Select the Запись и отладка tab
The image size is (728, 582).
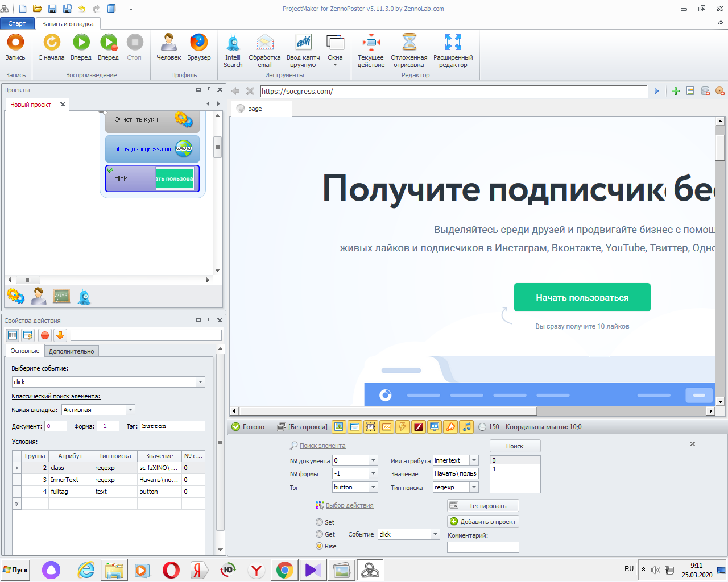[x=68, y=24]
